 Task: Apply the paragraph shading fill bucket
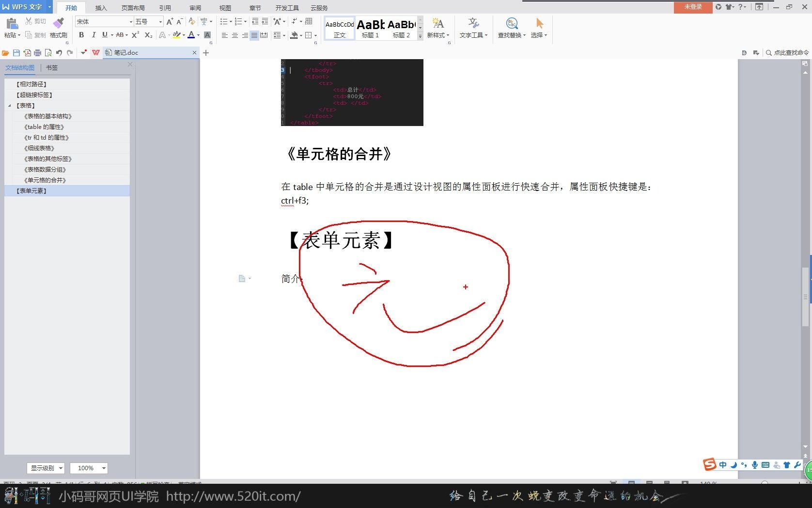tap(294, 35)
